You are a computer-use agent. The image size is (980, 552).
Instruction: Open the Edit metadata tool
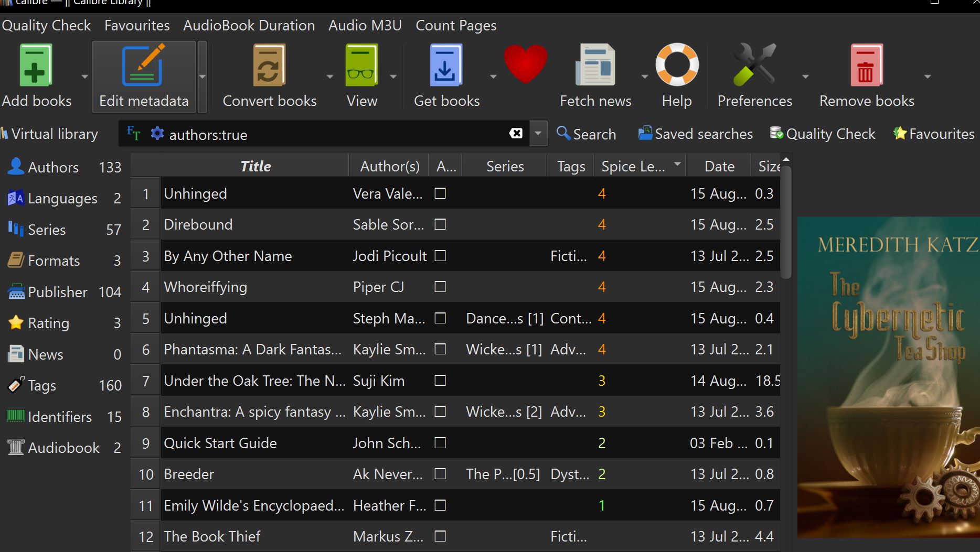143,66
